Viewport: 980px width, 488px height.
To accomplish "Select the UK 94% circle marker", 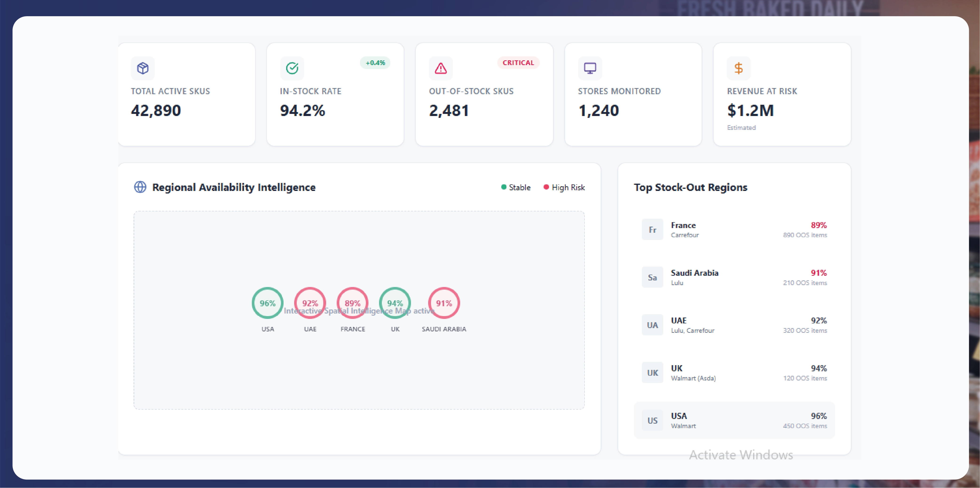I will coord(395,303).
